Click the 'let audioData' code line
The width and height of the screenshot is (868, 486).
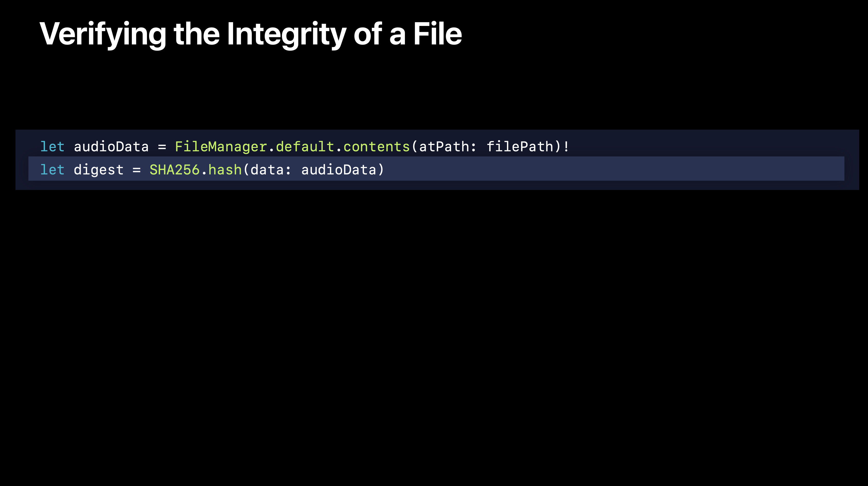click(x=304, y=147)
